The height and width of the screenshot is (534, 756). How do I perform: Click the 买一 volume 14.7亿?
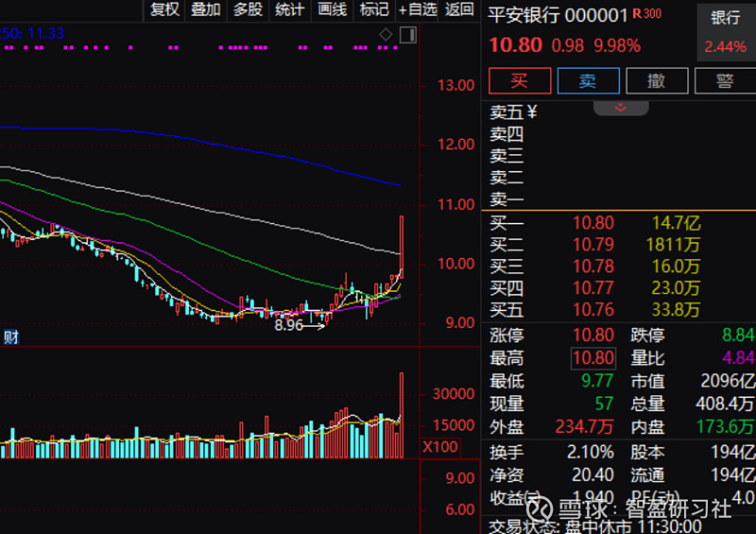[x=676, y=223]
